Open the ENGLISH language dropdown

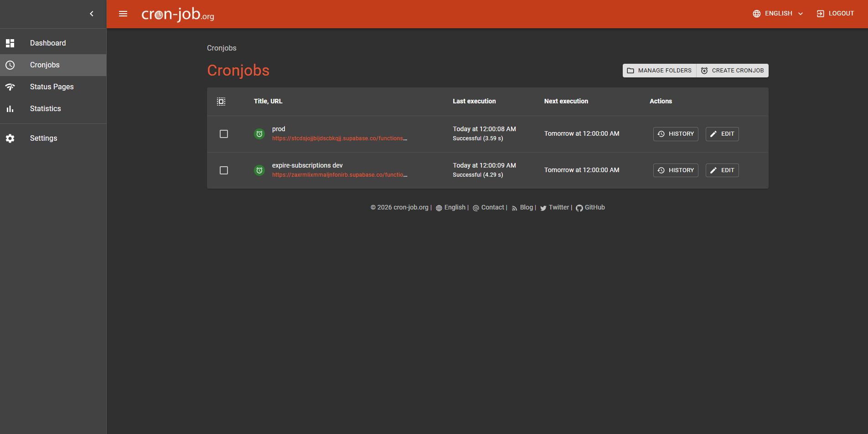(x=778, y=14)
